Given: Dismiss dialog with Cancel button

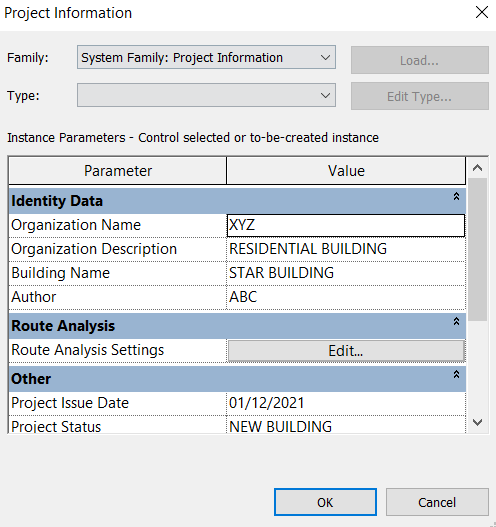Looking at the screenshot, I should click(x=437, y=502).
